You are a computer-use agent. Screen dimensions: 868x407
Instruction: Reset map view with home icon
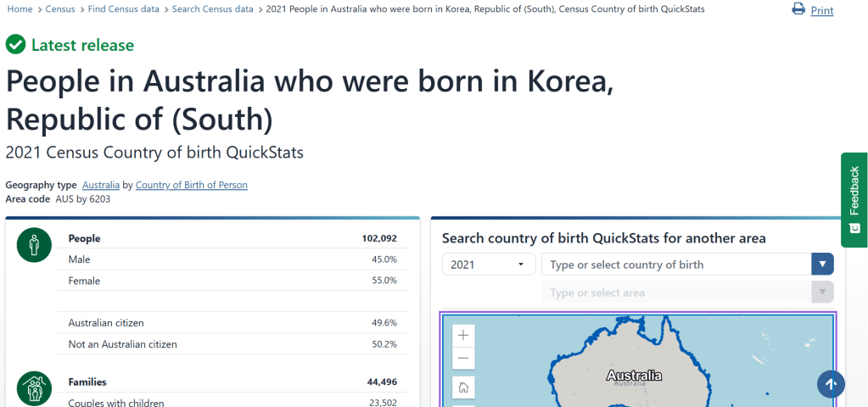(x=463, y=387)
